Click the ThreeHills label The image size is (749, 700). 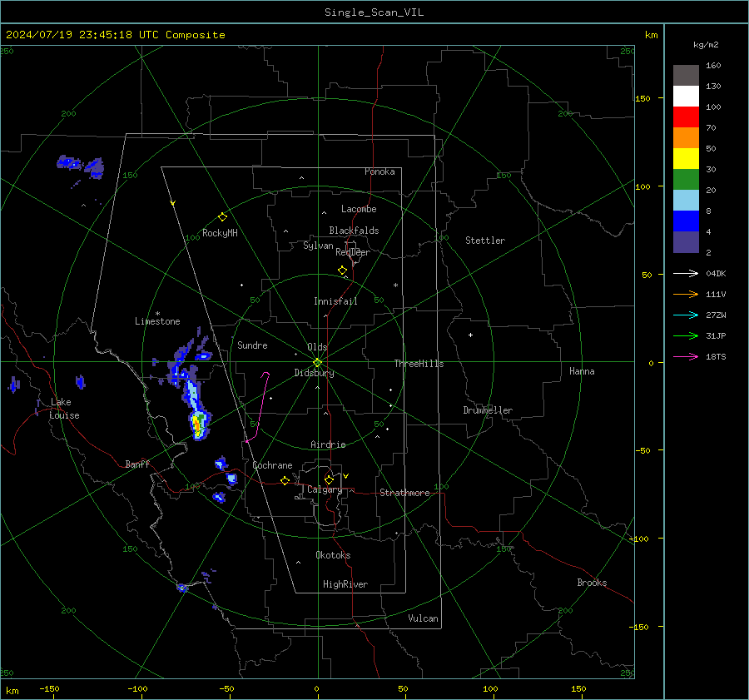419,364
